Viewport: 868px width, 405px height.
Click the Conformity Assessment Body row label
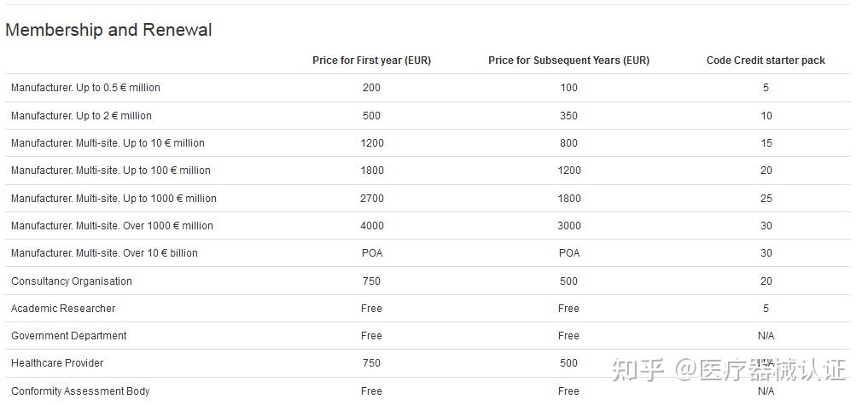point(80,391)
